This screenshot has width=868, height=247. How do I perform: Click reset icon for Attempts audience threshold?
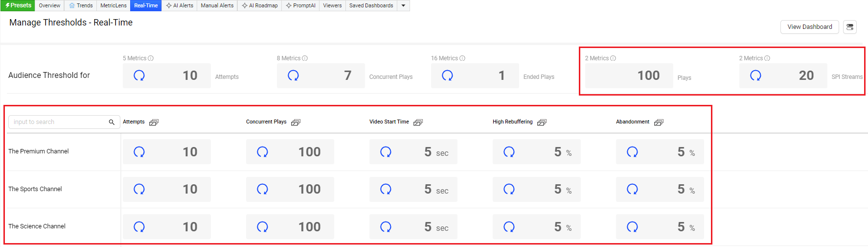tap(139, 75)
